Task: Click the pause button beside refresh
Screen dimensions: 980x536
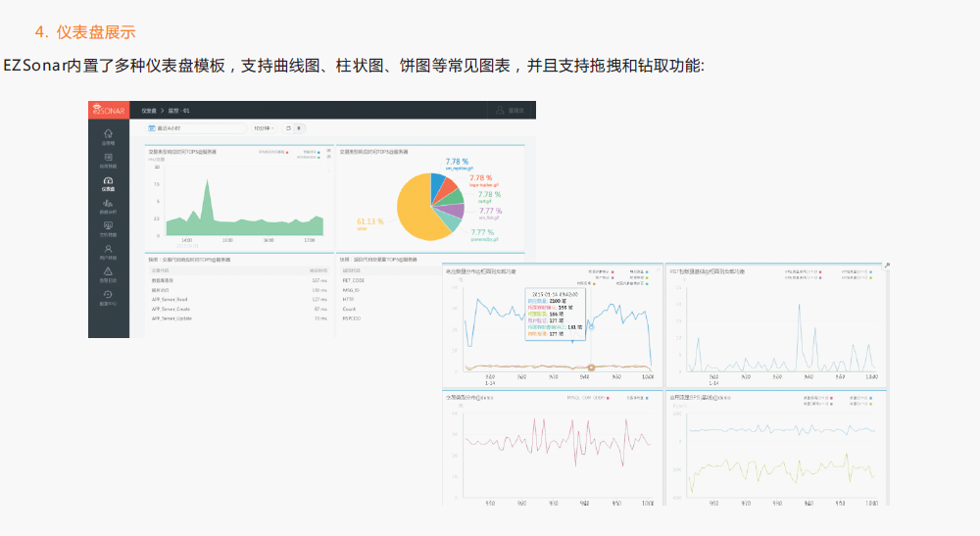Action: click(x=300, y=127)
